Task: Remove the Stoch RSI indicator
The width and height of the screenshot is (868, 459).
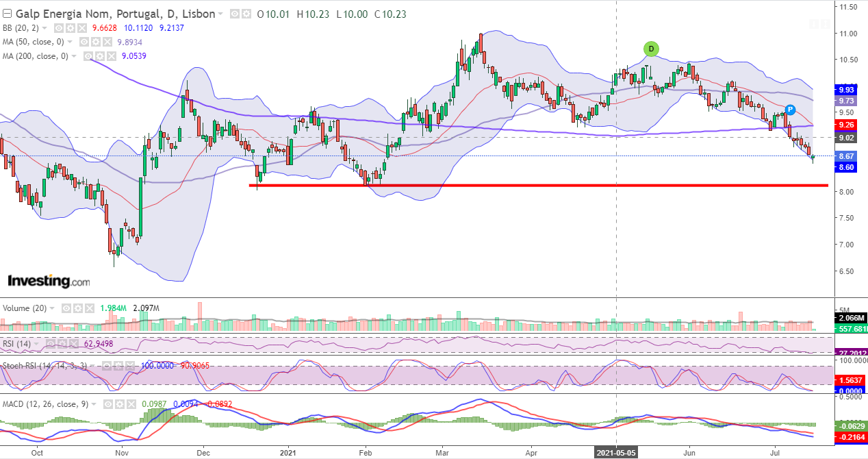Action: (130, 365)
